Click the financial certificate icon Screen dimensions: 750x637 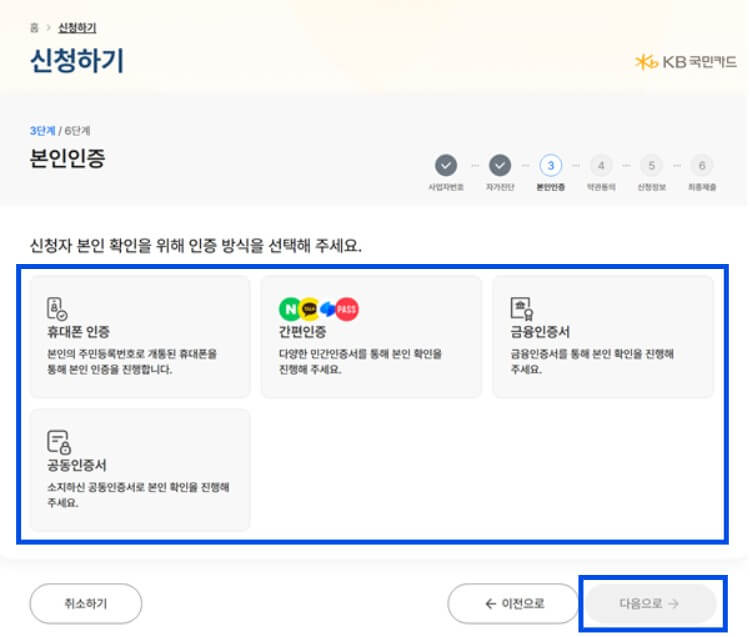[x=522, y=309]
